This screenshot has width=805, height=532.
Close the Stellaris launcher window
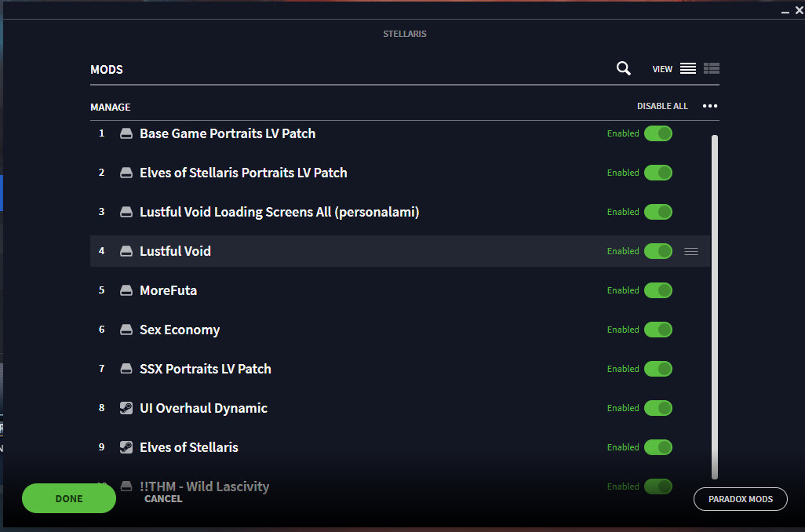[800, 9]
